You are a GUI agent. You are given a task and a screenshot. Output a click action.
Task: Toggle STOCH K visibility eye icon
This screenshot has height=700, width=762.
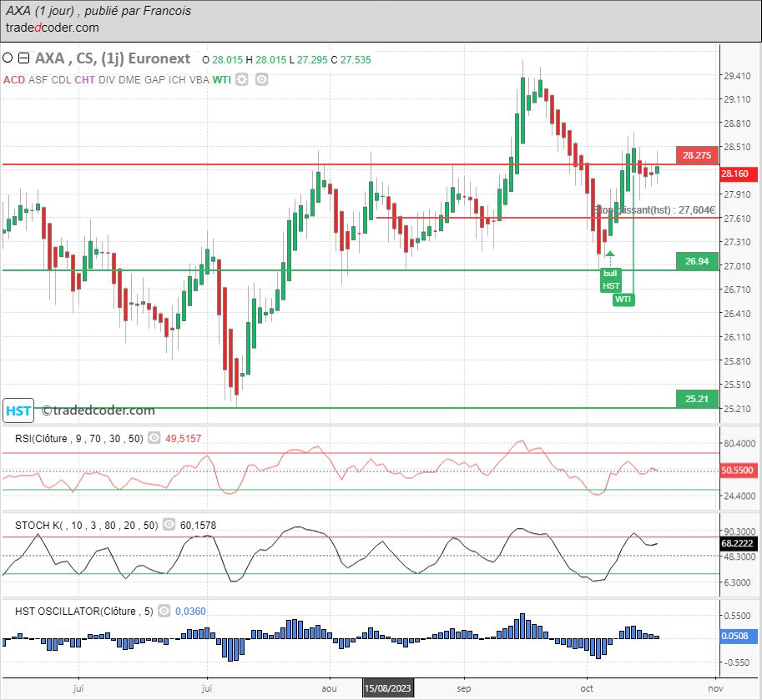(169, 525)
